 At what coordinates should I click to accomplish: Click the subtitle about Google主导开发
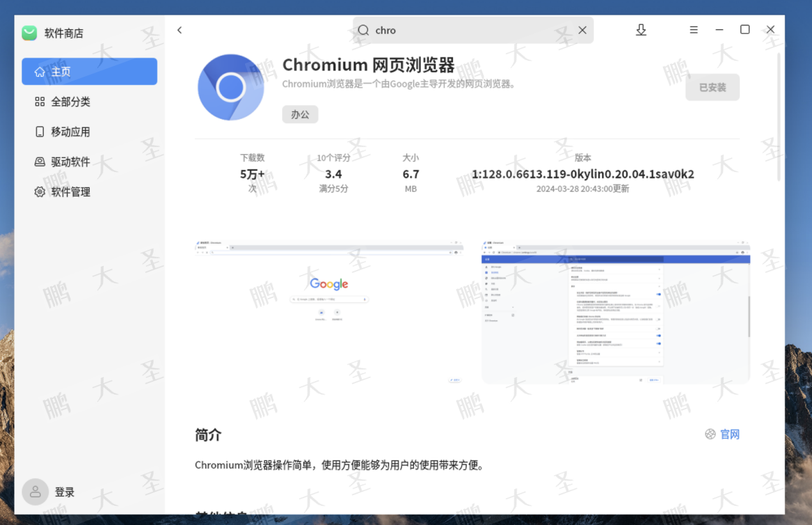[x=399, y=84]
